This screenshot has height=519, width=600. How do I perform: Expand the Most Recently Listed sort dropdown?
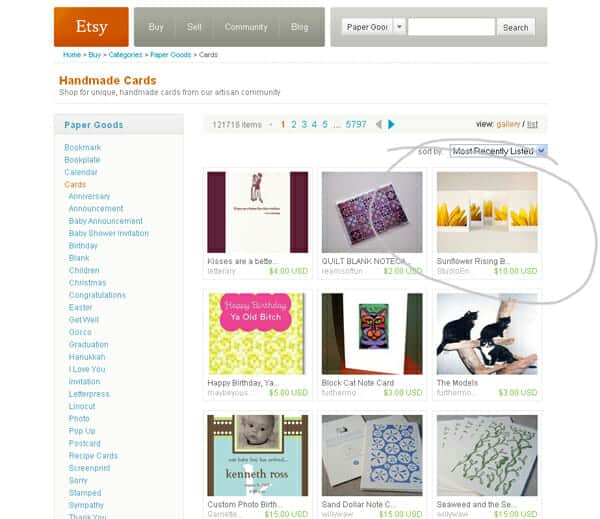pyautogui.click(x=541, y=151)
